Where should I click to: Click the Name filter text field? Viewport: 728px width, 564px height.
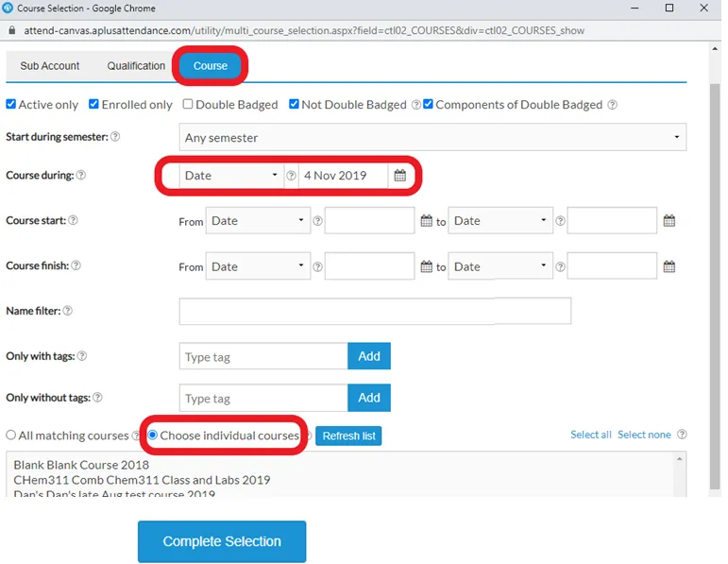tap(375, 311)
